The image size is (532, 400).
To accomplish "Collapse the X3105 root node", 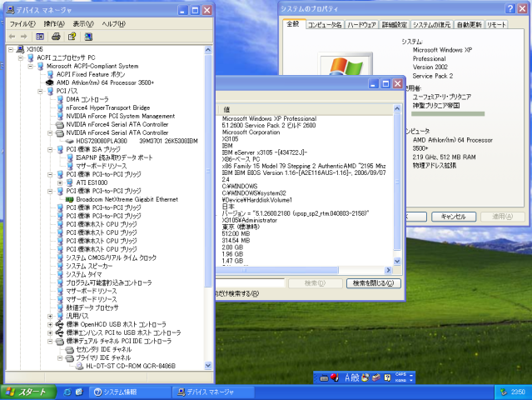I will pyautogui.click(x=11, y=49).
